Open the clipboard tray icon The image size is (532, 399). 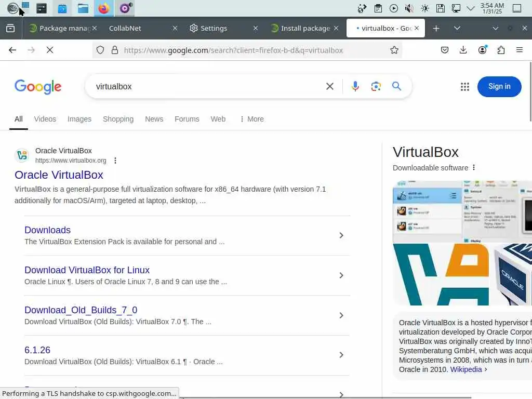tap(378, 8)
